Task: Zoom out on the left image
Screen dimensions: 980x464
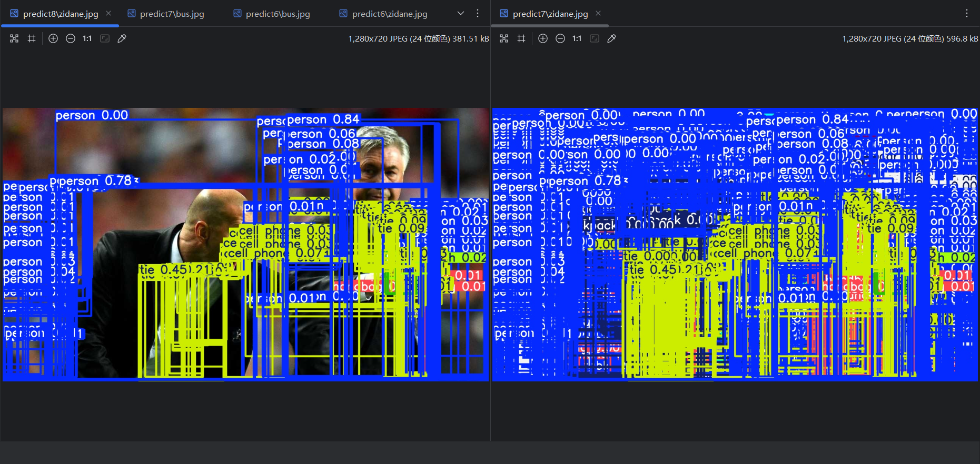Action: (x=71, y=38)
